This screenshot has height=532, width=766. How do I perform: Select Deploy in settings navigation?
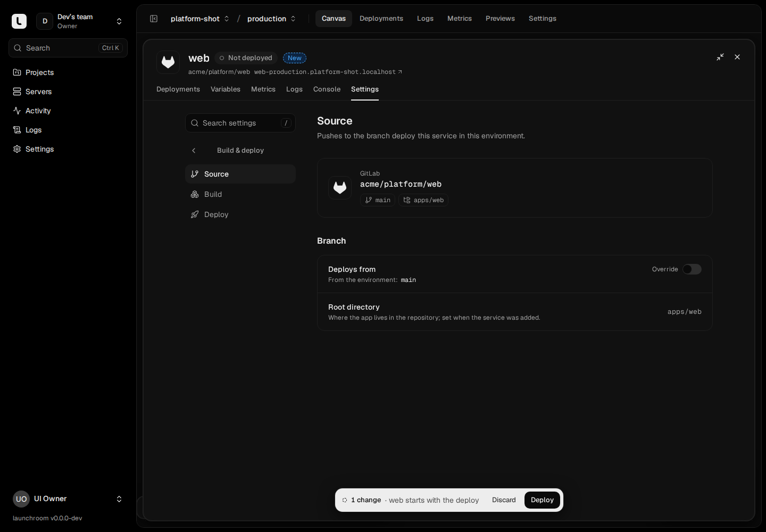click(x=240, y=214)
